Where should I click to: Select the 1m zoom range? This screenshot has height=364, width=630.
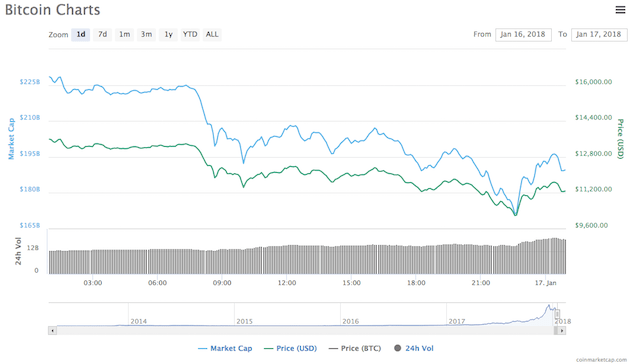[x=125, y=35]
